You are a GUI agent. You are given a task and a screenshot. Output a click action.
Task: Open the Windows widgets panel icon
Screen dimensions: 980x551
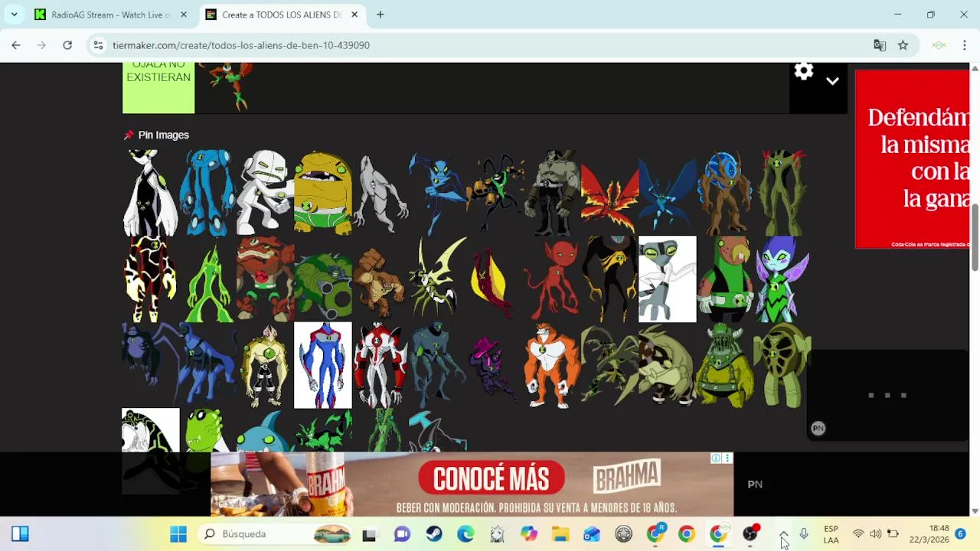20,534
